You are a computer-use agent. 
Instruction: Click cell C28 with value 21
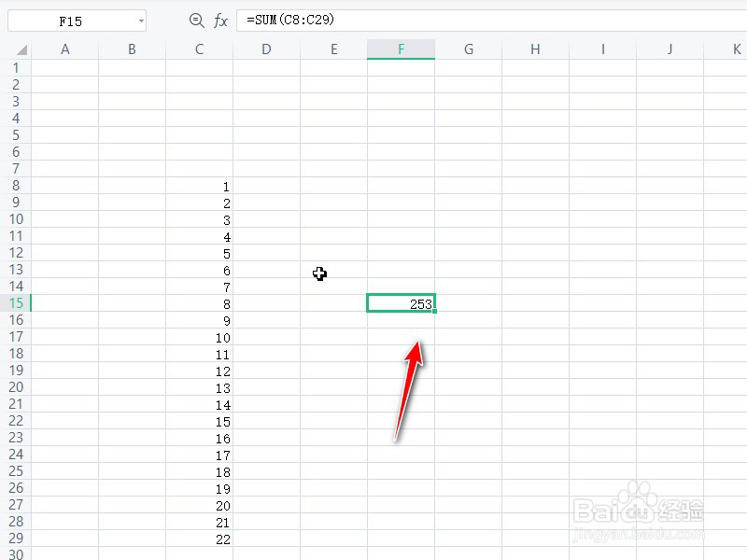[x=199, y=522]
